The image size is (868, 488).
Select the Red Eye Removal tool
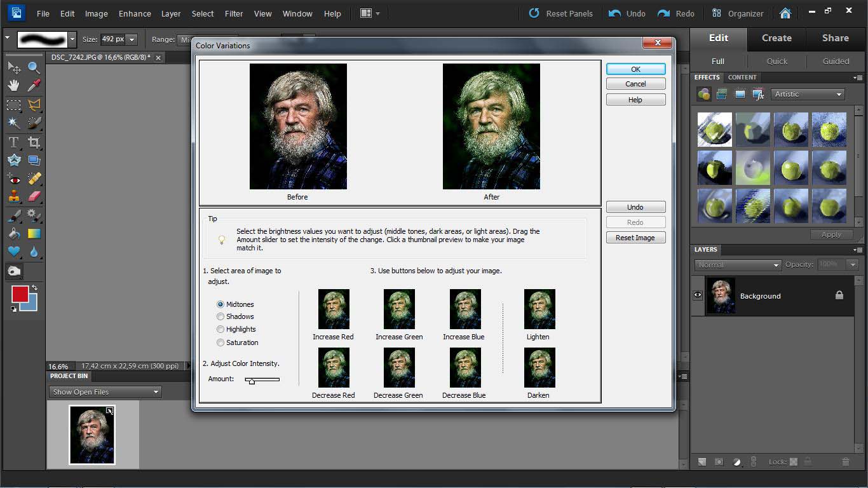[x=13, y=179]
